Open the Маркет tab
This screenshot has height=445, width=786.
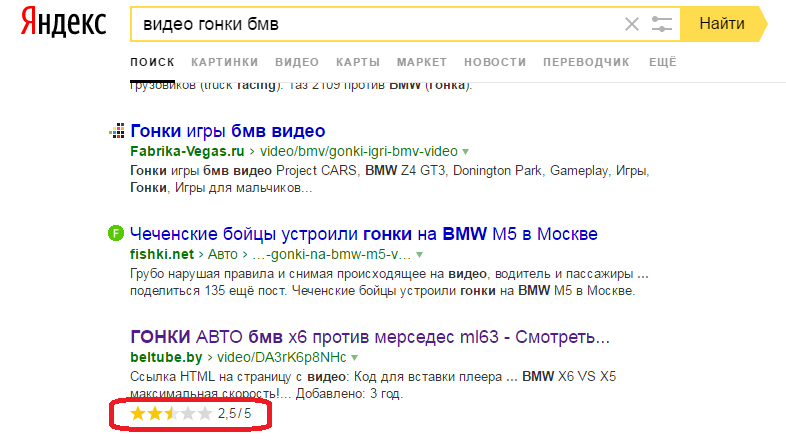coord(422,62)
